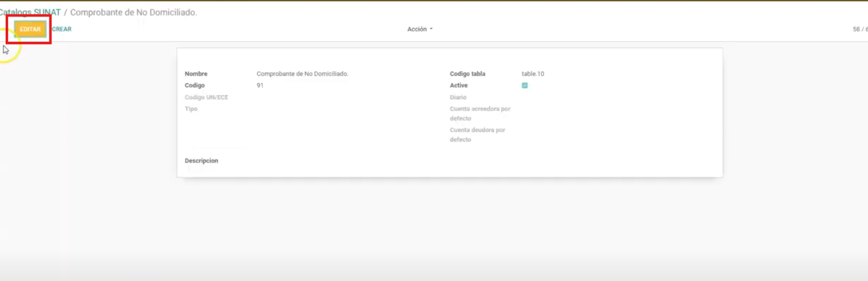Click the record pager counter showing 58
This screenshot has width=868, height=281.
pyautogui.click(x=860, y=29)
